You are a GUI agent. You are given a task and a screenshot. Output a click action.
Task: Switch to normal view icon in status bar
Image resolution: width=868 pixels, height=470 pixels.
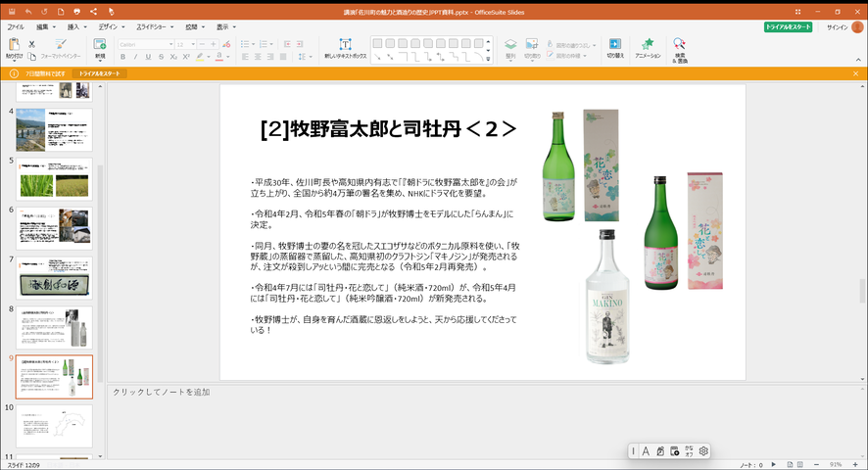point(790,464)
